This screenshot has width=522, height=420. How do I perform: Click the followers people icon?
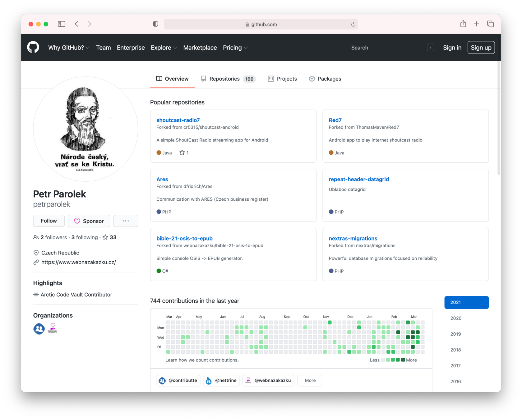[x=36, y=237]
